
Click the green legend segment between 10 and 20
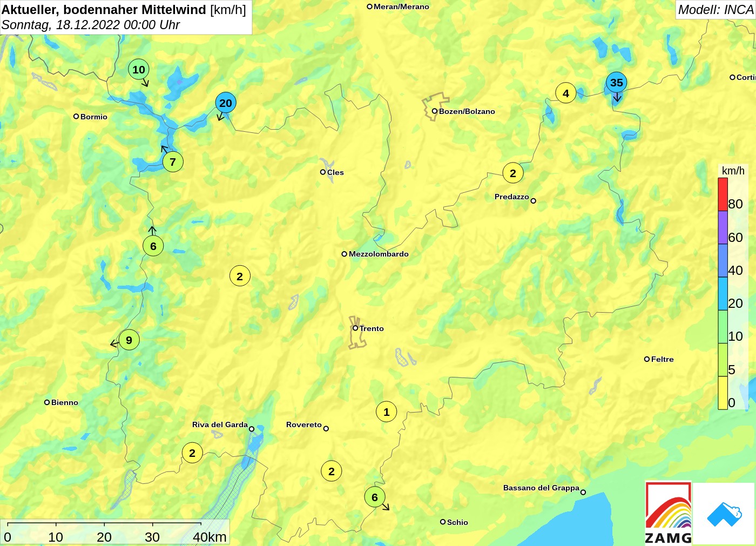pyautogui.click(x=723, y=327)
